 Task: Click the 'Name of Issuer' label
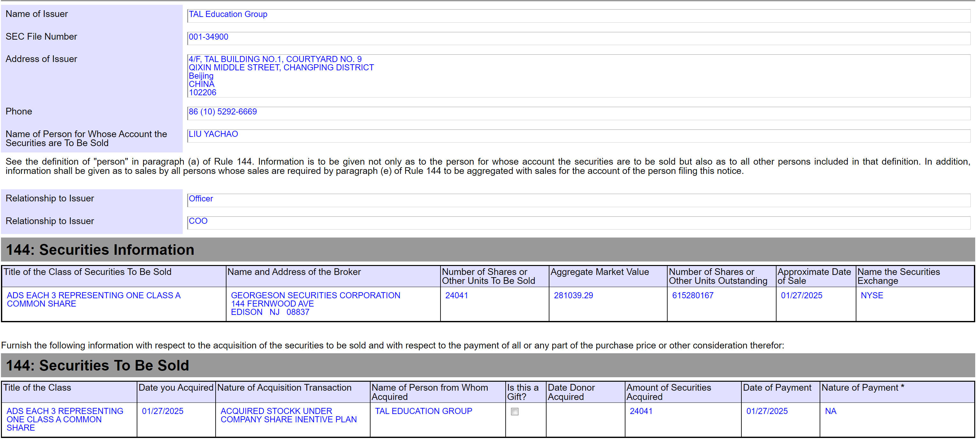point(36,14)
